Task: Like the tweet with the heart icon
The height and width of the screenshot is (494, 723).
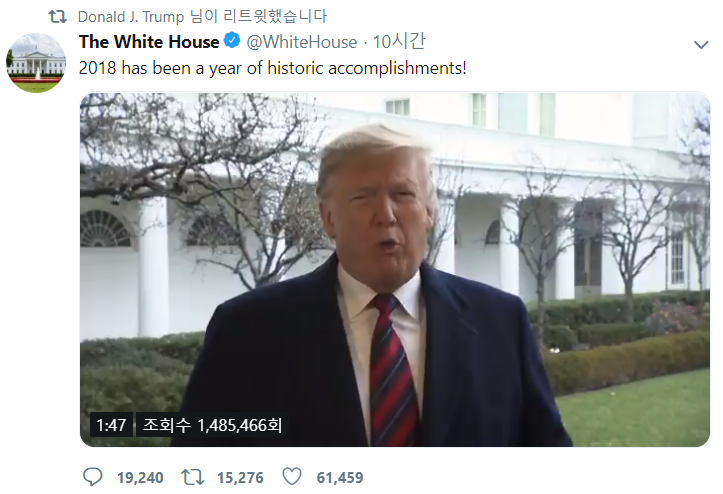Action: click(x=292, y=476)
